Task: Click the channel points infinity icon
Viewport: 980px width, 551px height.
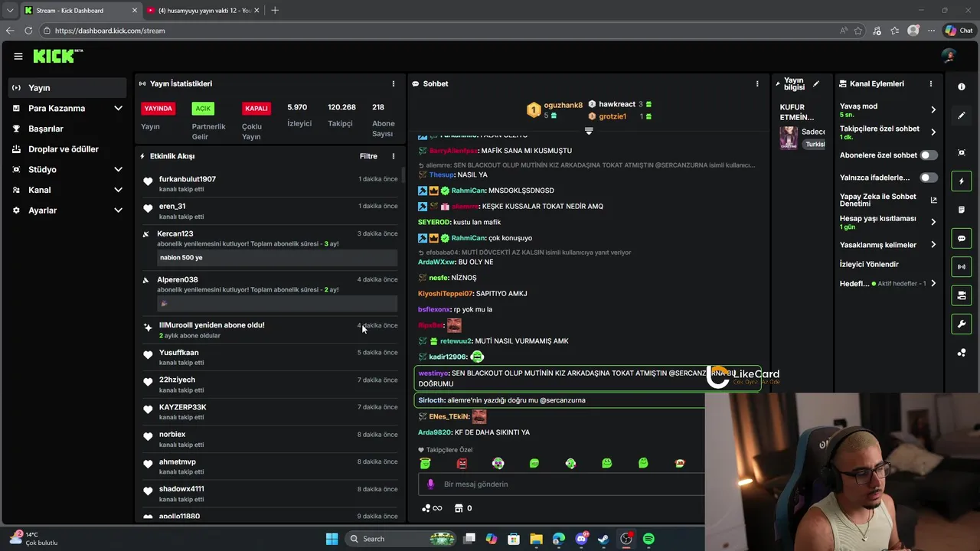Action: point(432,508)
